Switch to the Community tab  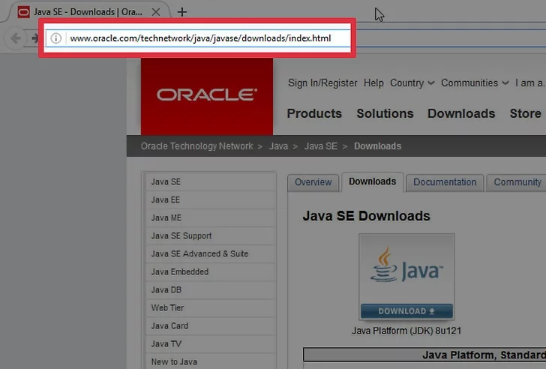pos(517,182)
